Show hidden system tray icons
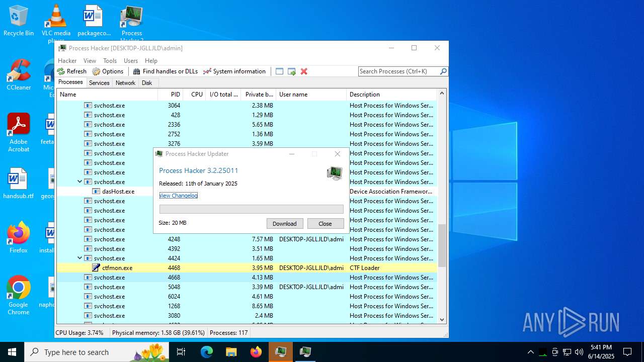Screen dimensions: 644x362 pos(530,352)
